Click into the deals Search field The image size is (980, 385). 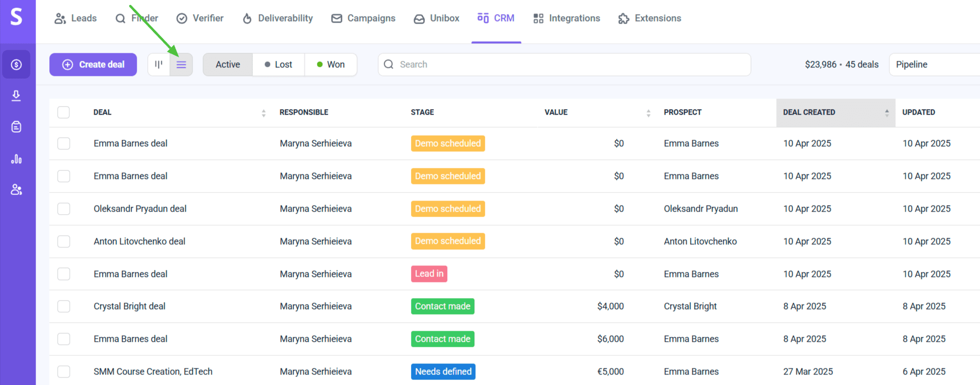pyautogui.click(x=563, y=64)
